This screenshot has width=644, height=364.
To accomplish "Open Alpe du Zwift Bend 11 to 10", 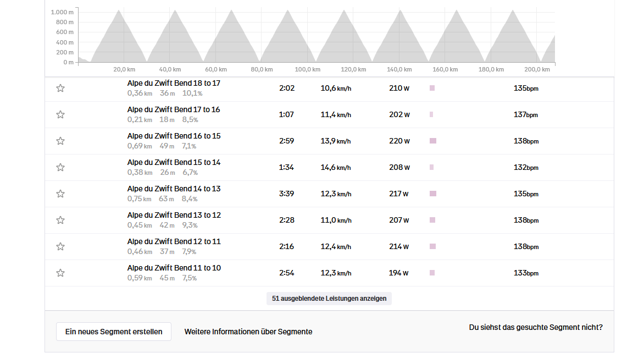I will click(174, 268).
